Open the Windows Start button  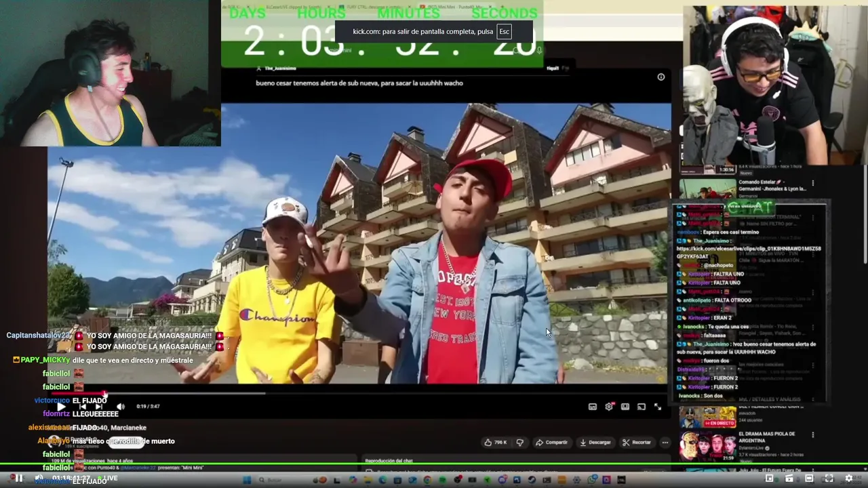(x=247, y=480)
